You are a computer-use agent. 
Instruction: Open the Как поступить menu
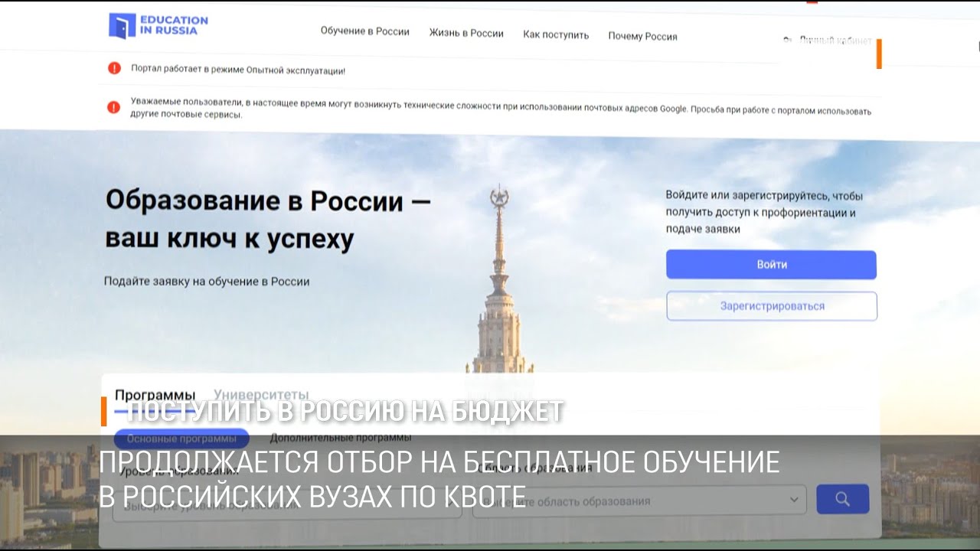coord(556,35)
